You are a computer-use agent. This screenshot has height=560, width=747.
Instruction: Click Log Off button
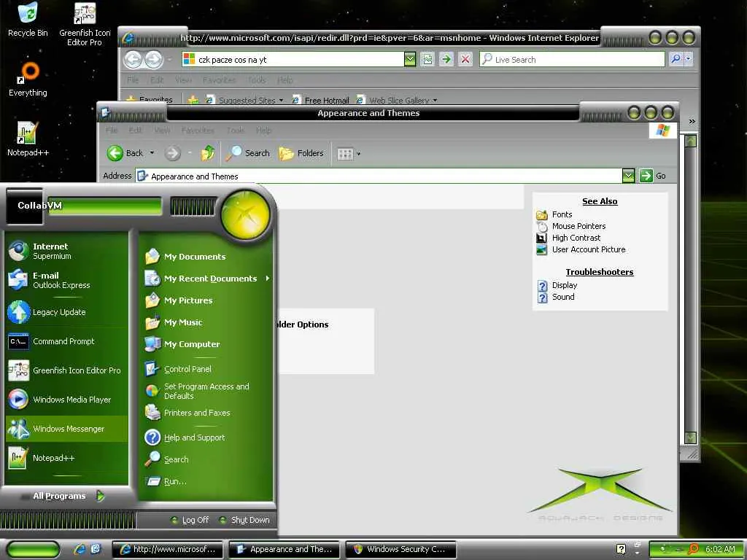(x=190, y=520)
